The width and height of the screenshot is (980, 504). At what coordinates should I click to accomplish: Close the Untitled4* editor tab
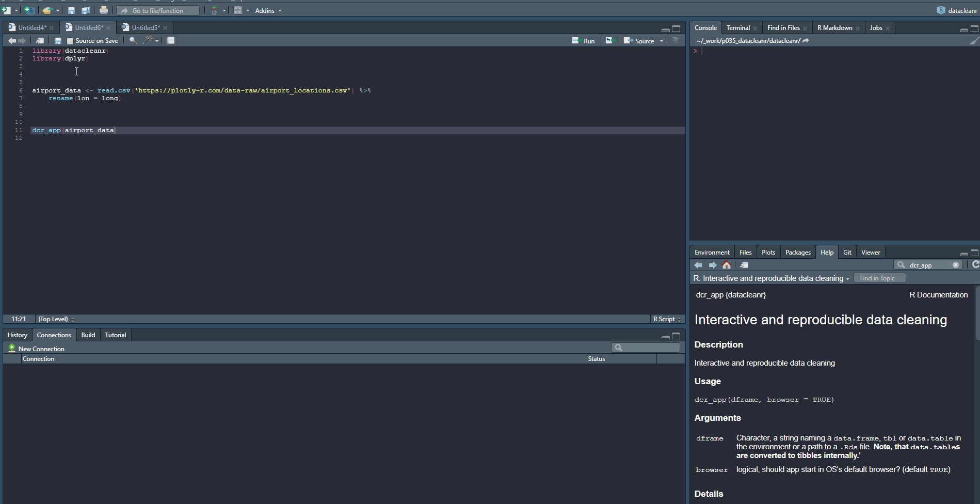coord(52,28)
